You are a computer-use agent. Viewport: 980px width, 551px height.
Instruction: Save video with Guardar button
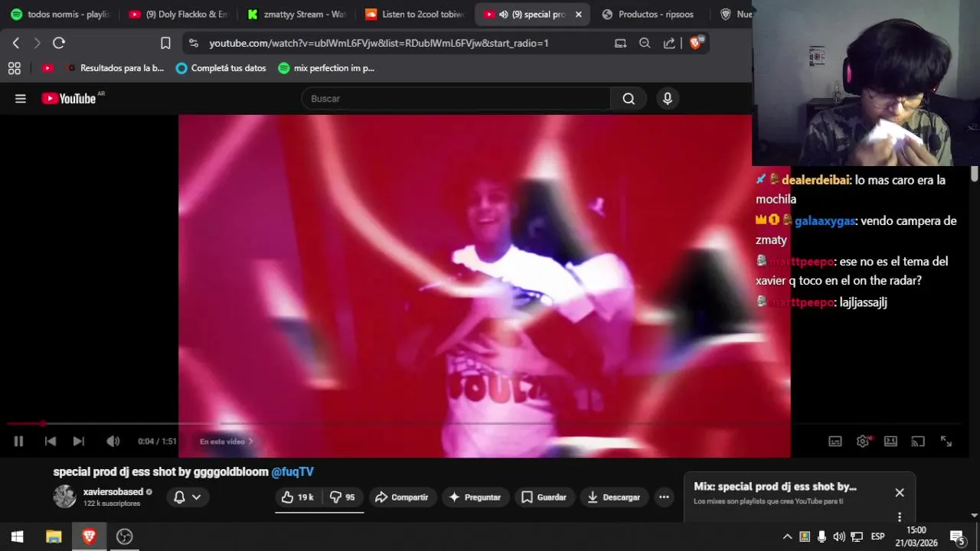(544, 497)
